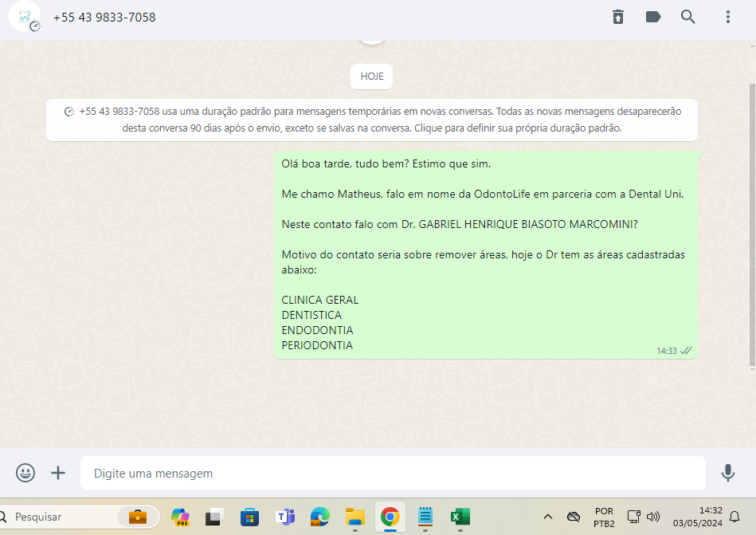This screenshot has height=535, width=756.
Task: Click the ENDODONTIA line in message
Action: click(317, 330)
